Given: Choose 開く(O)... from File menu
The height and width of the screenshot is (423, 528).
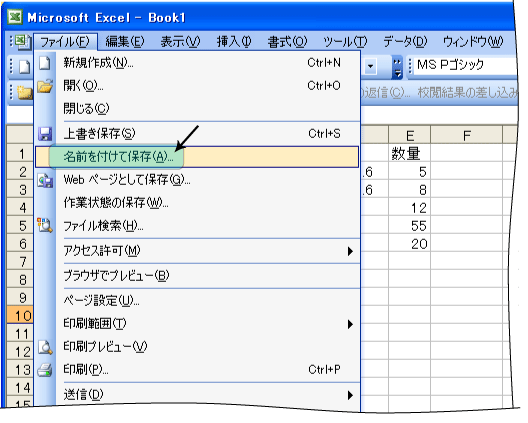Looking at the screenshot, I should [197, 86].
